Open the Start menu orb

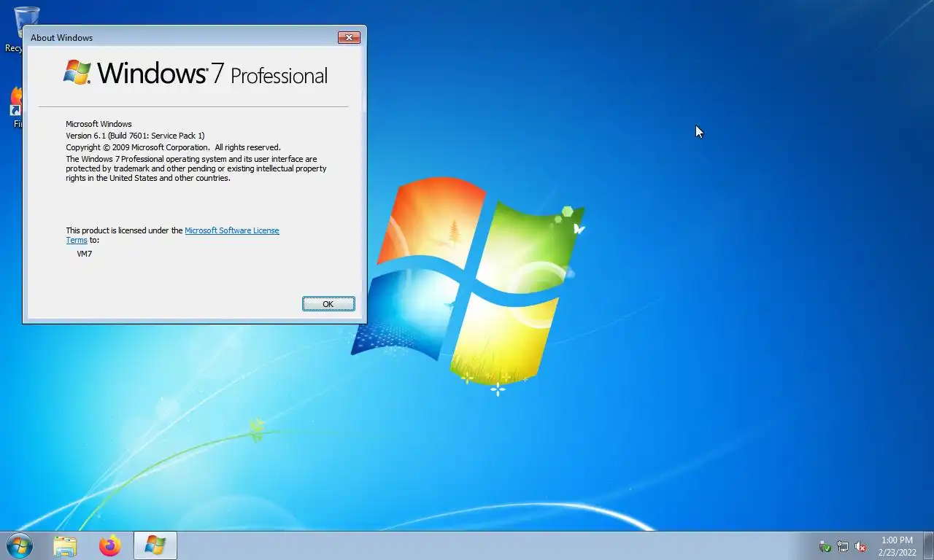tap(19, 545)
